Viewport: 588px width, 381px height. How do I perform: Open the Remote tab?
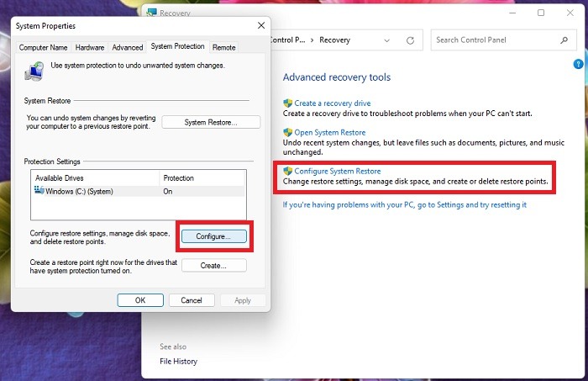click(224, 48)
